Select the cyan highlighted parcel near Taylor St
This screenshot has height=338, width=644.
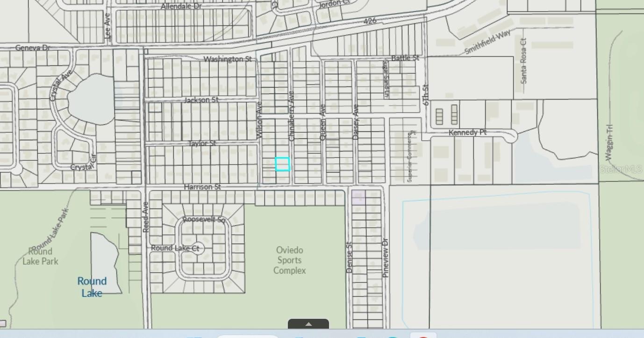[282, 165]
